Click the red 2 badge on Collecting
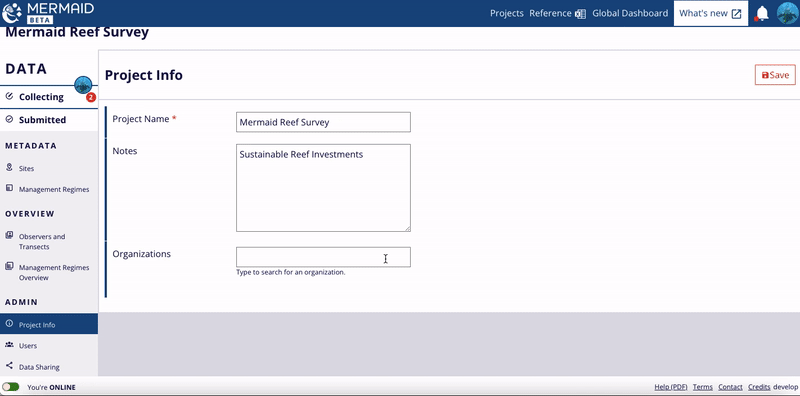Image resolution: width=800 pixels, height=396 pixels. [x=91, y=97]
